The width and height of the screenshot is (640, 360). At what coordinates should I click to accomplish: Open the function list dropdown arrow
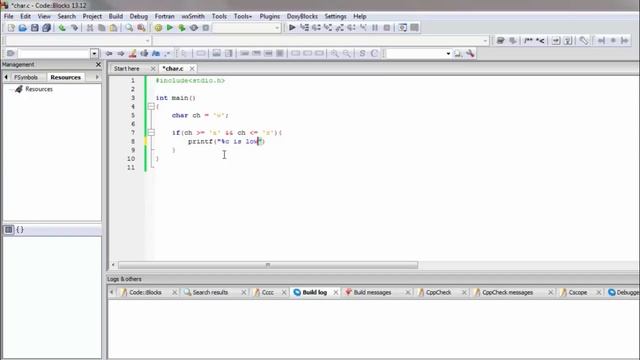485,40
